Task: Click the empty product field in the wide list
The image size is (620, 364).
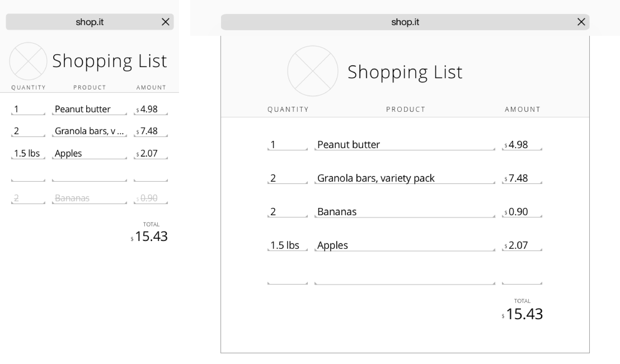Action: 404,279
